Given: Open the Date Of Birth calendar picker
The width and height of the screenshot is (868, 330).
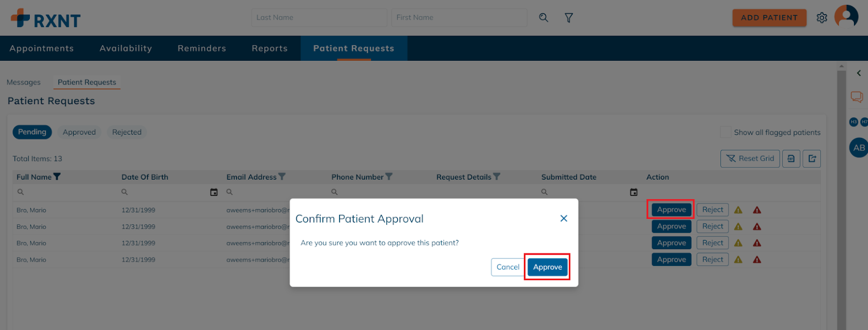Looking at the screenshot, I should pos(214,192).
